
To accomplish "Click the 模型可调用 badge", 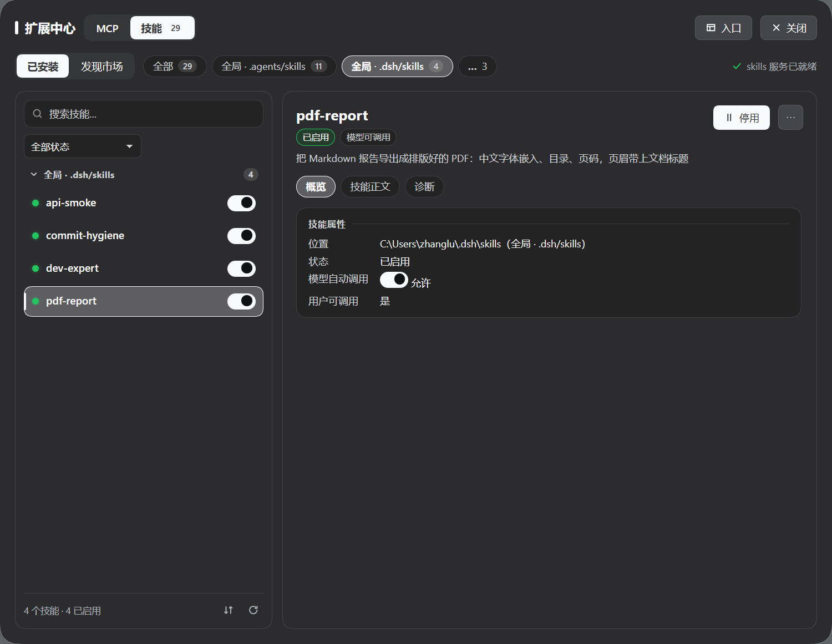I will click(368, 137).
